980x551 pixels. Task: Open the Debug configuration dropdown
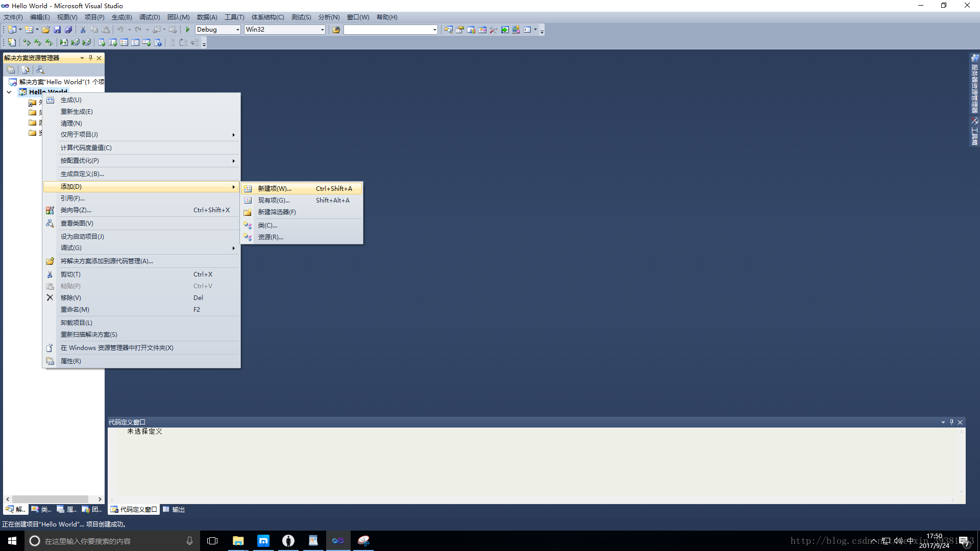[238, 30]
